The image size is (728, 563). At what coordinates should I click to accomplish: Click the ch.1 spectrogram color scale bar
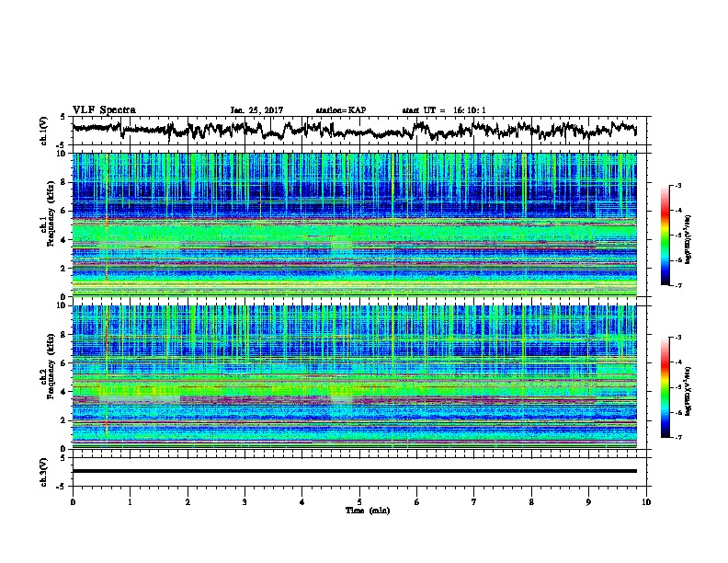665,236
